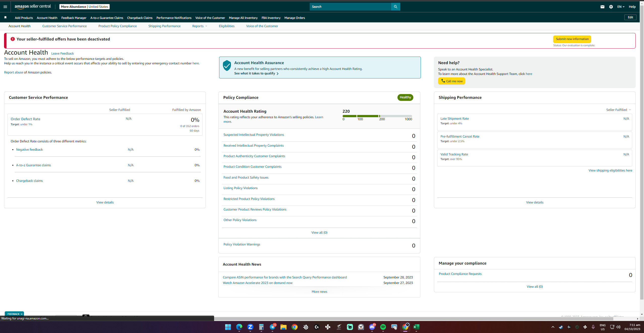
Task: Click the search magnifier button
Action: (395, 7)
